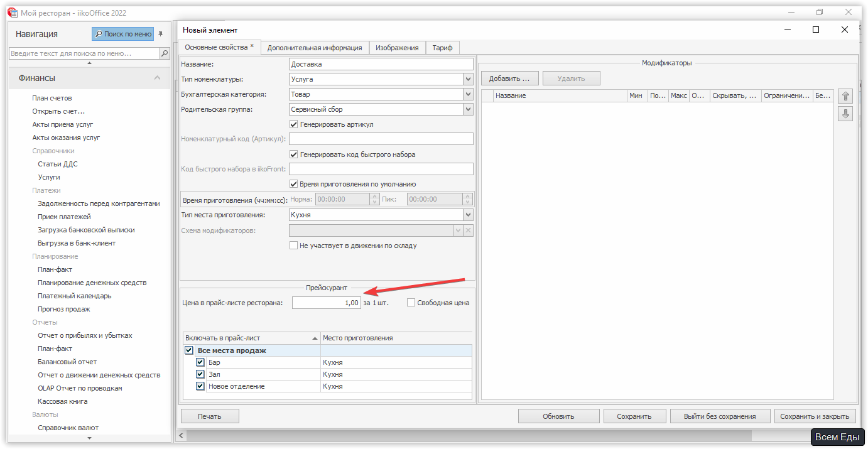Open Прием платежей
This screenshot has height=449, width=868.
[x=64, y=217]
